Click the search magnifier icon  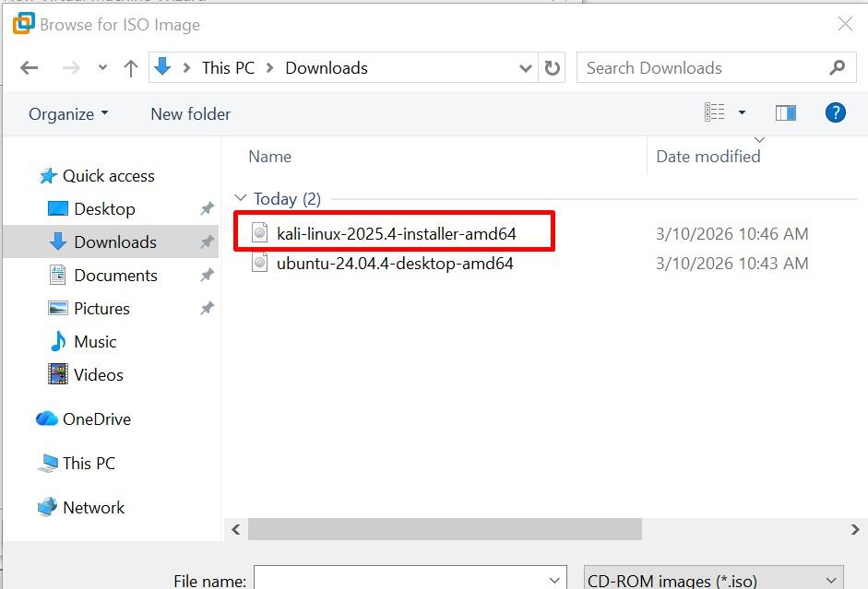tap(837, 67)
